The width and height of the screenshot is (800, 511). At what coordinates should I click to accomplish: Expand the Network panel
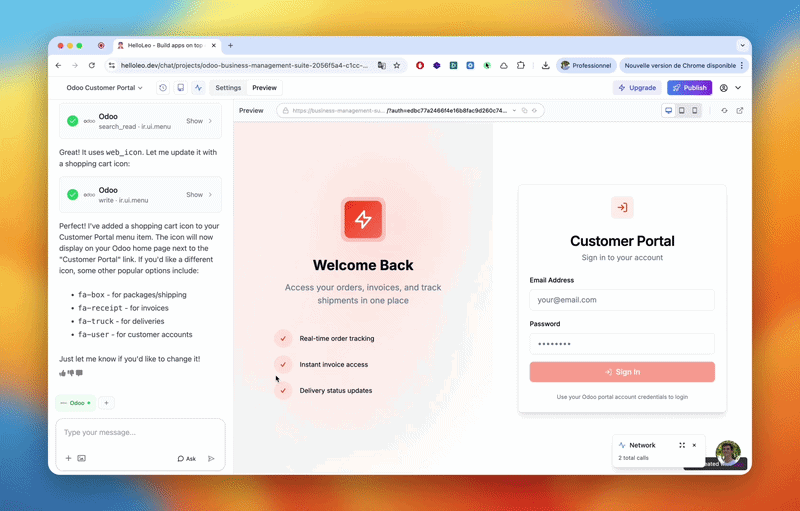click(x=682, y=445)
